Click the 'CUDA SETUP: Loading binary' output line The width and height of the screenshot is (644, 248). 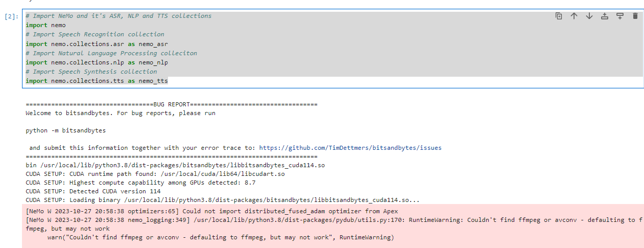pyautogui.click(x=223, y=200)
